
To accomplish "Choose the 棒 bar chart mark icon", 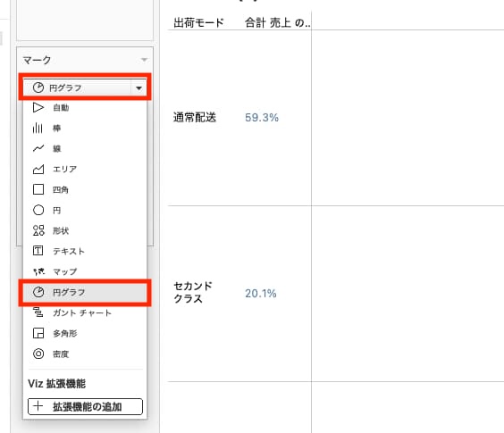I will [x=38, y=129].
